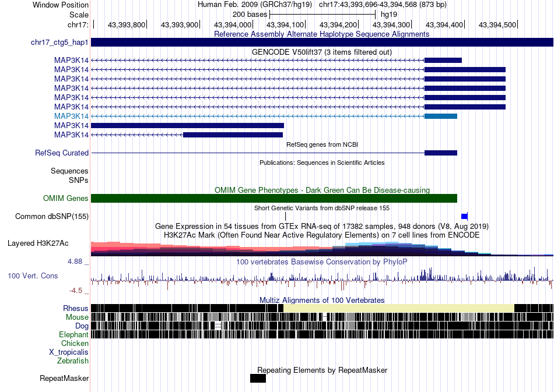This screenshot has width=554, height=392.
Task: Click the Layered H3K27Ac track label
Action: [x=38, y=243]
